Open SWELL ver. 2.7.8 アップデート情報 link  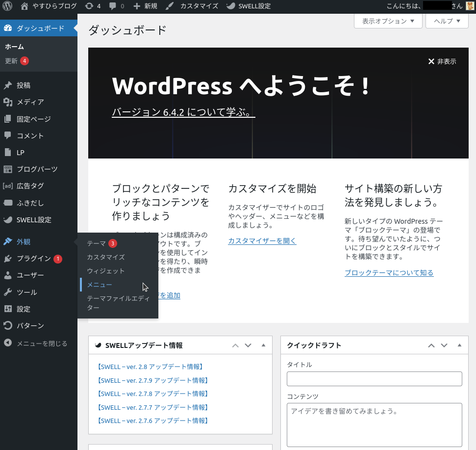click(152, 394)
